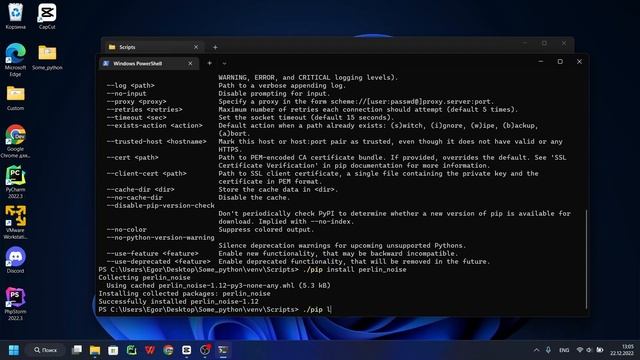Open the CapCut desktop shortcut
Image resolution: width=640 pixels, height=360 pixels.
(x=47, y=16)
